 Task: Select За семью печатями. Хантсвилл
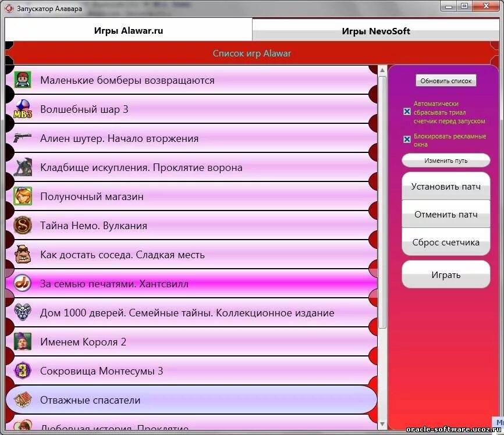pyautogui.click(x=191, y=283)
